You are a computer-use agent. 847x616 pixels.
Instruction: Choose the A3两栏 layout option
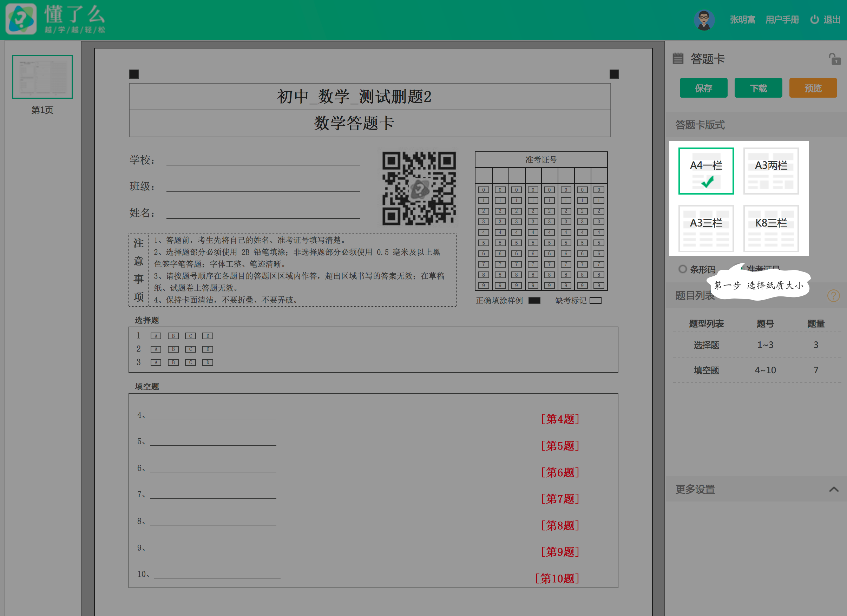(x=771, y=171)
